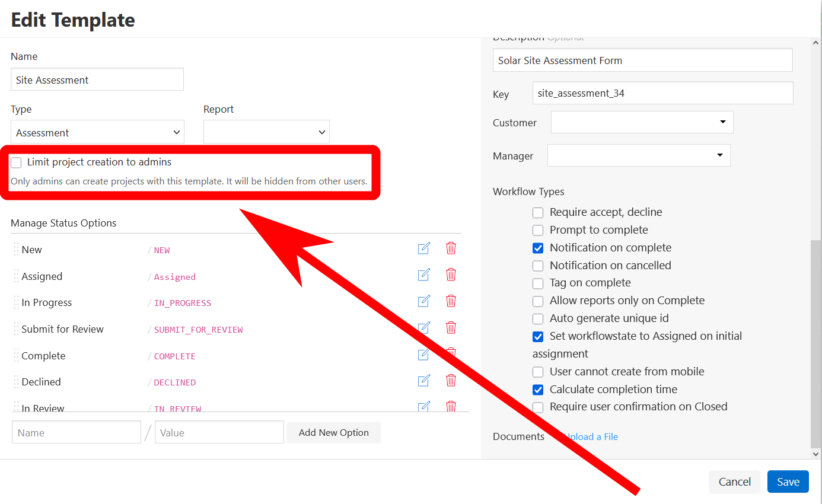Click the Workflow Types label
Image resolution: width=822 pixels, height=504 pixels.
point(528,192)
